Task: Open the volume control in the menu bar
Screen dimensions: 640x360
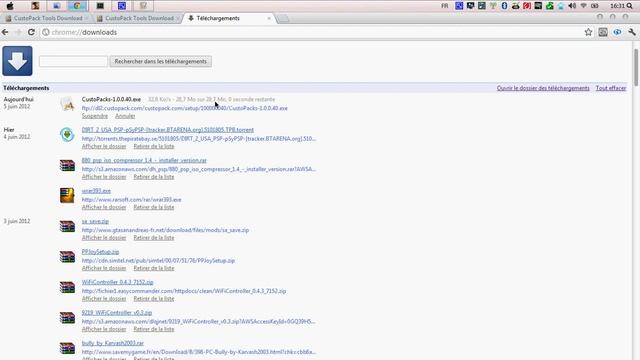Action: coord(572,6)
